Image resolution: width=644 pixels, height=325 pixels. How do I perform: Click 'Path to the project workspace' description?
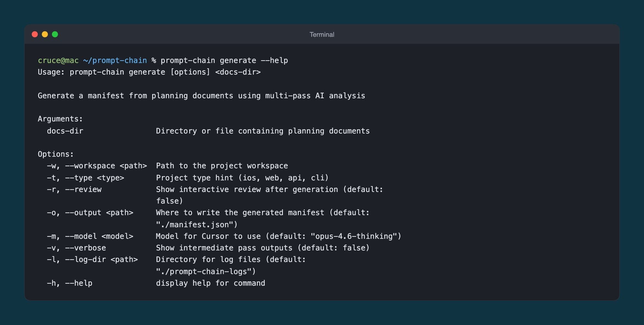222,166
